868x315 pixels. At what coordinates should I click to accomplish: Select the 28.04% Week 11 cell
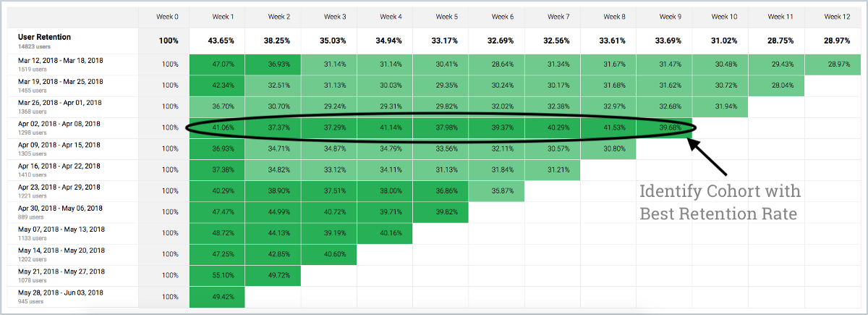coord(778,85)
